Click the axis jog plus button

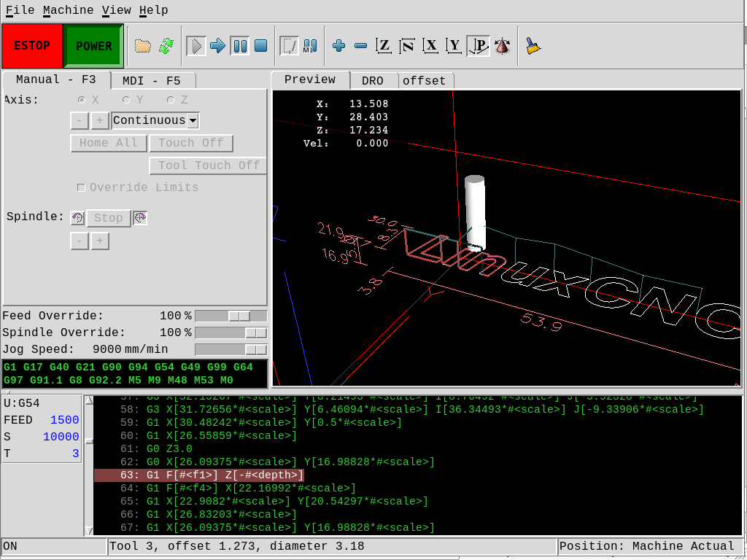click(x=99, y=120)
